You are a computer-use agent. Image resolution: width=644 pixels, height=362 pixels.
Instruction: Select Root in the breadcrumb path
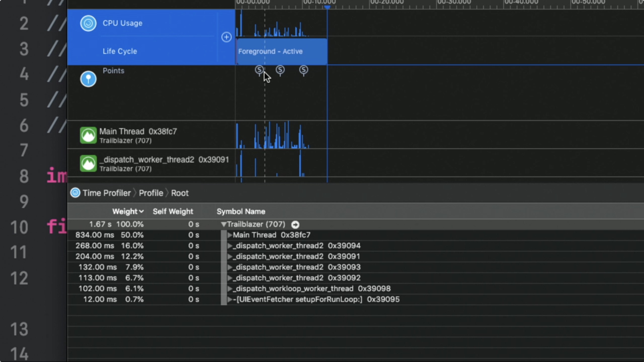coord(180,193)
